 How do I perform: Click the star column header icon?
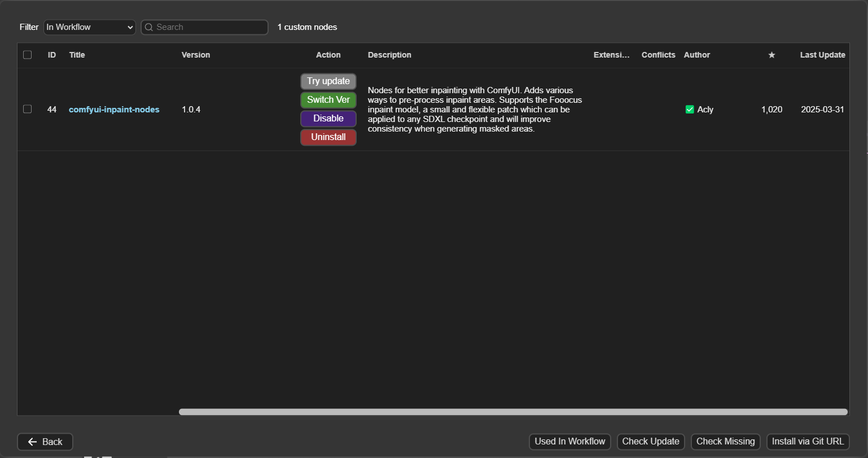(x=771, y=55)
